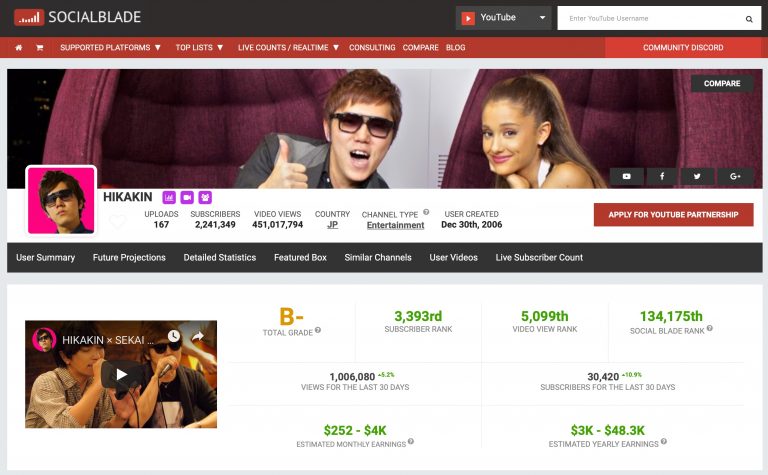Image resolution: width=768 pixels, height=475 pixels.
Task: Click the JP country link
Action: click(333, 225)
